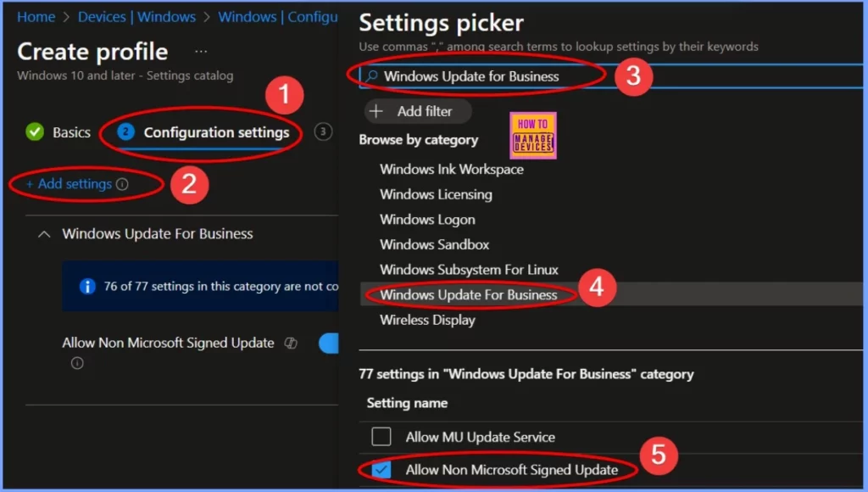Click the 76 of 77 settings message
The image size is (868, 492).
pyautogui.click(x=221, y=287)
